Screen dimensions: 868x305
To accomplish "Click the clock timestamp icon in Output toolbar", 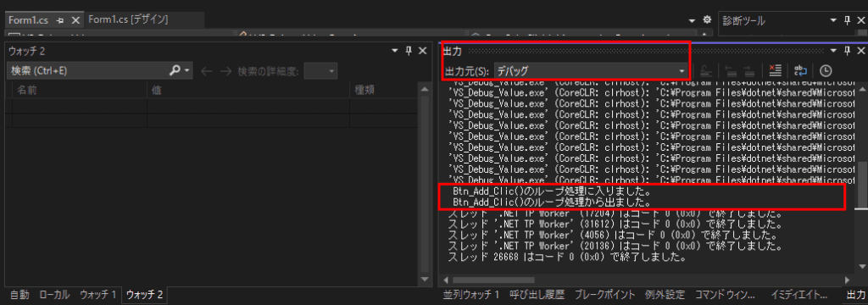I will [826, 71].
